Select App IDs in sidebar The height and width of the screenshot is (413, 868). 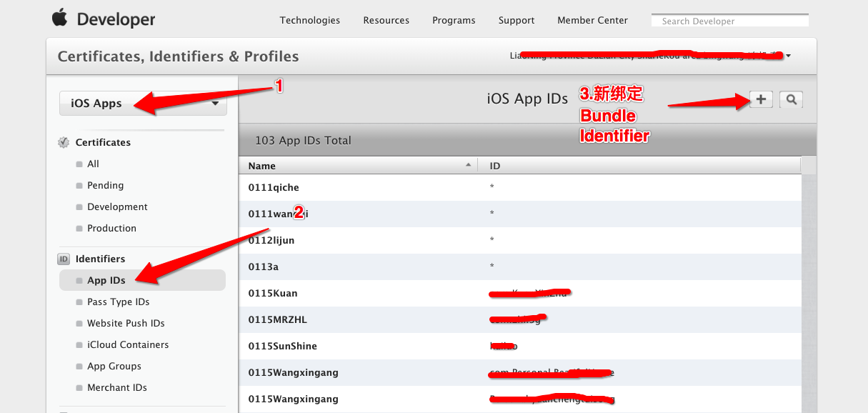tap(142, 280)
